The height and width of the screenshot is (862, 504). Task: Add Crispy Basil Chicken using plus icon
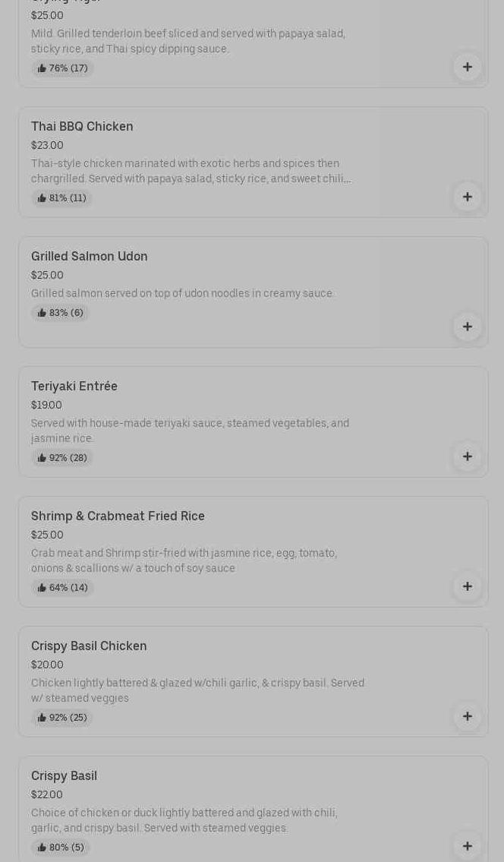point(467,716)
